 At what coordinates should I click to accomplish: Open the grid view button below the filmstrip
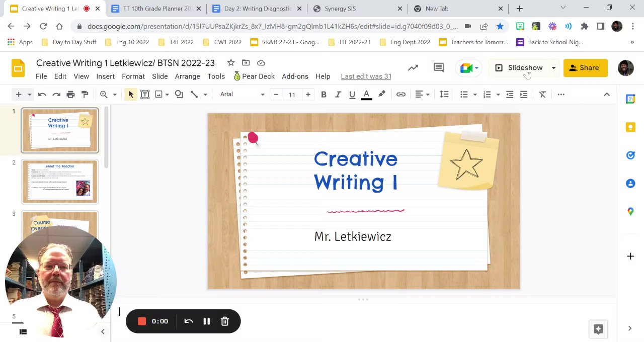coord(23,332)
